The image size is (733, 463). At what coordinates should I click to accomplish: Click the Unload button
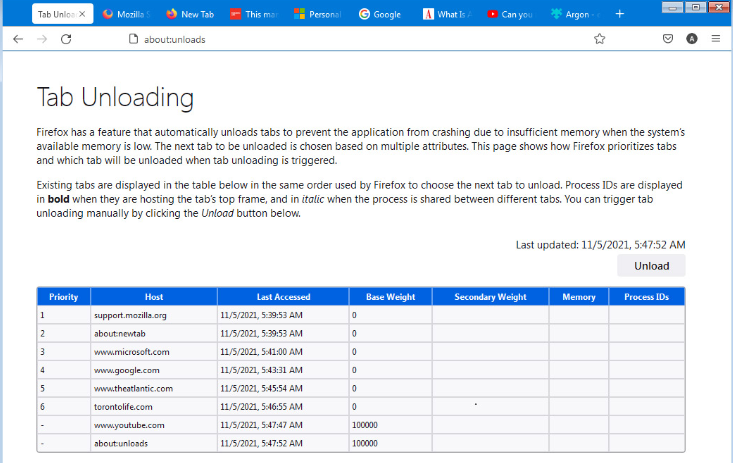click(x=651, y=266)
